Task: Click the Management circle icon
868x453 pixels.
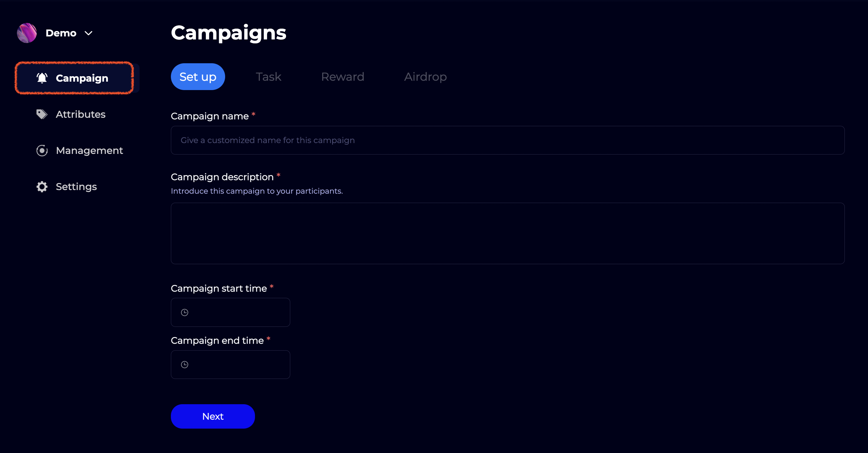Action: (x=42, y=151)
